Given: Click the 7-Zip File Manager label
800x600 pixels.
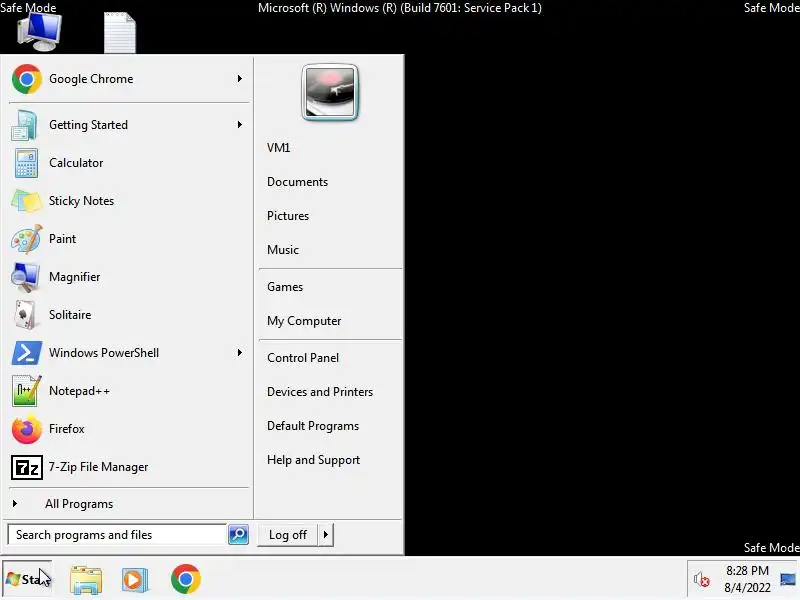Looking at the screenshot, I should (98, 467).
